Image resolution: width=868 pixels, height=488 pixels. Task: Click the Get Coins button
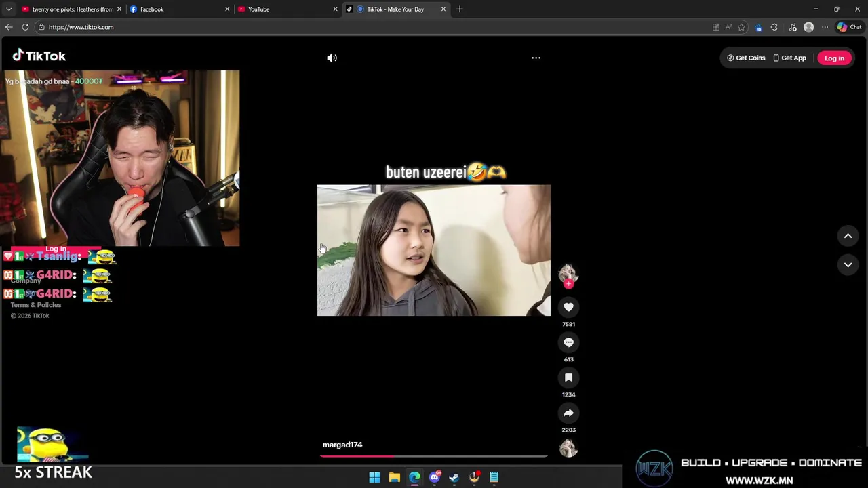746,58
